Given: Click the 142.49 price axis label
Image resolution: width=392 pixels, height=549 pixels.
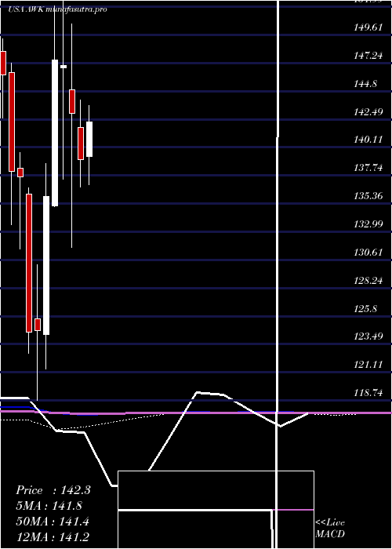Looking at the screenshot, I should point(368,112).
